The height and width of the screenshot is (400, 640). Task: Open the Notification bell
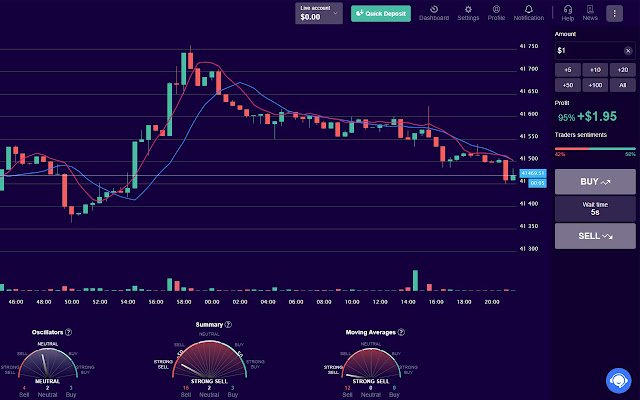(529, 9)
